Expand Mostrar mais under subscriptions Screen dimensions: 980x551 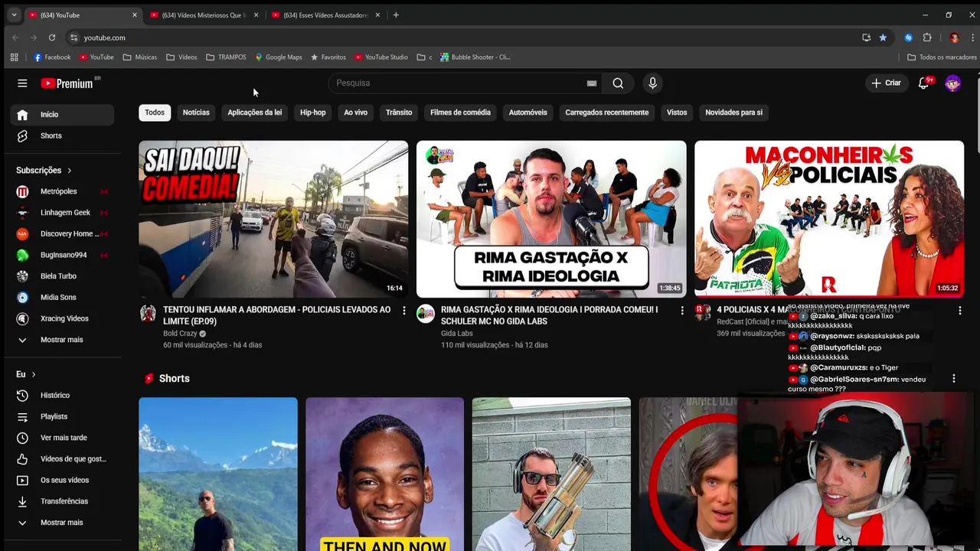point(62,340)
